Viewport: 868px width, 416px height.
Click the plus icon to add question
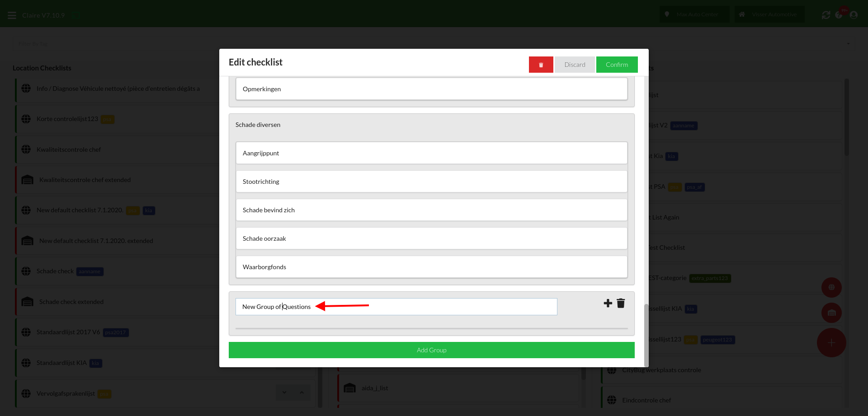tap(608, 304)
